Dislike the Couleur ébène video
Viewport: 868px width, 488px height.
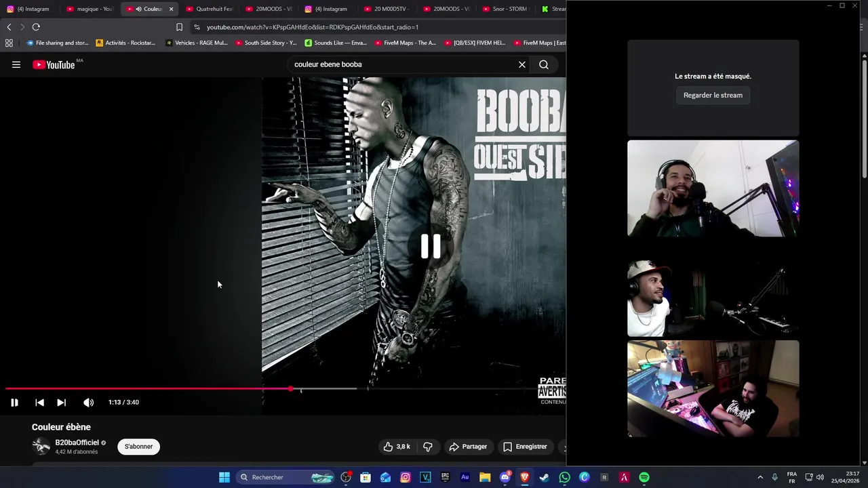428,447
